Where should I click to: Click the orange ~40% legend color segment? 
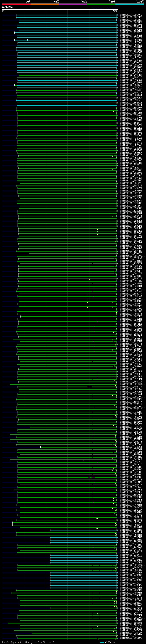(45, 4)
